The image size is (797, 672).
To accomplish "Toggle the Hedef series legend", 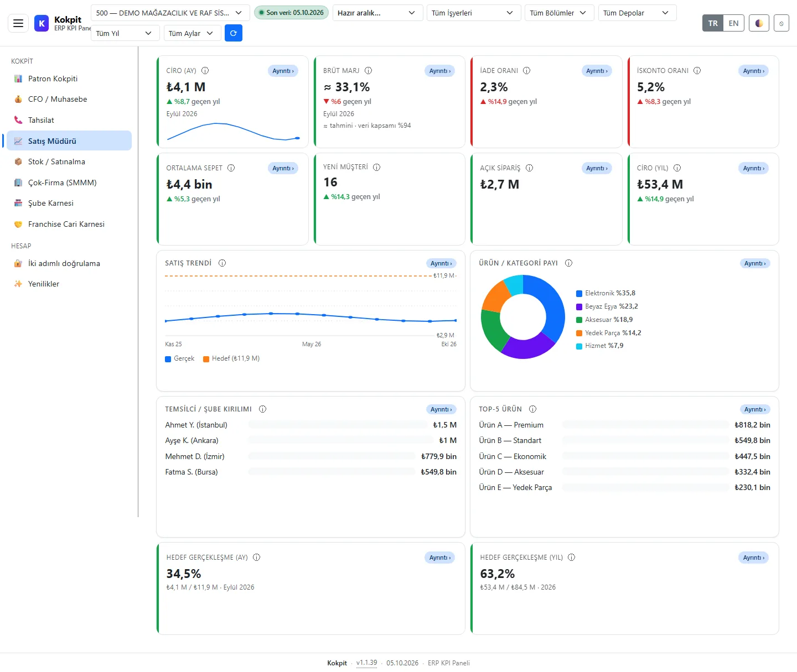I will pos(231,358).
